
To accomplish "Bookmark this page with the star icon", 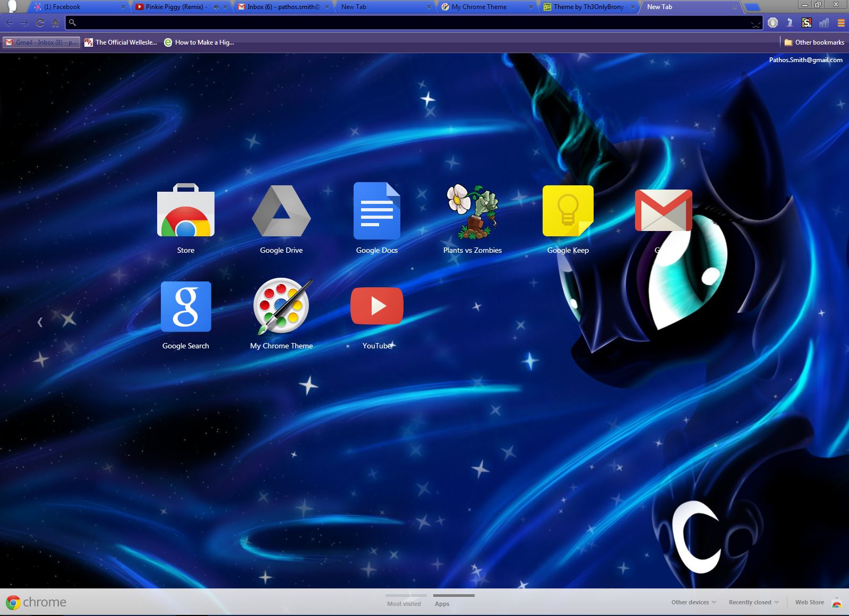I will click(x=755, y=23).
